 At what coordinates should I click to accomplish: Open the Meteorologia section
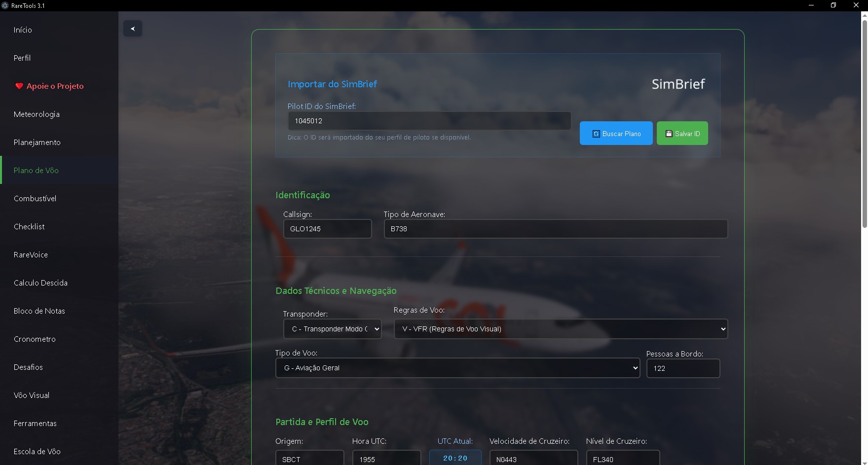37,114
